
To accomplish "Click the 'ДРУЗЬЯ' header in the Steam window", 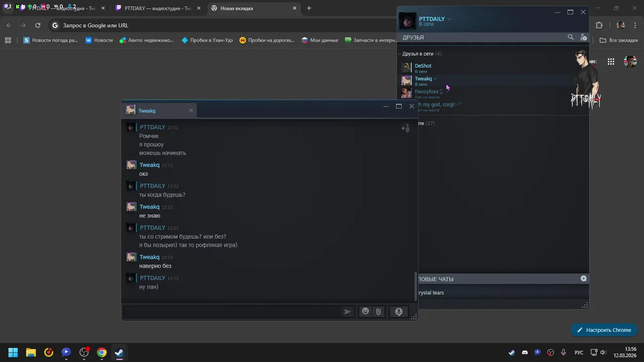I will tap(413, 38).
